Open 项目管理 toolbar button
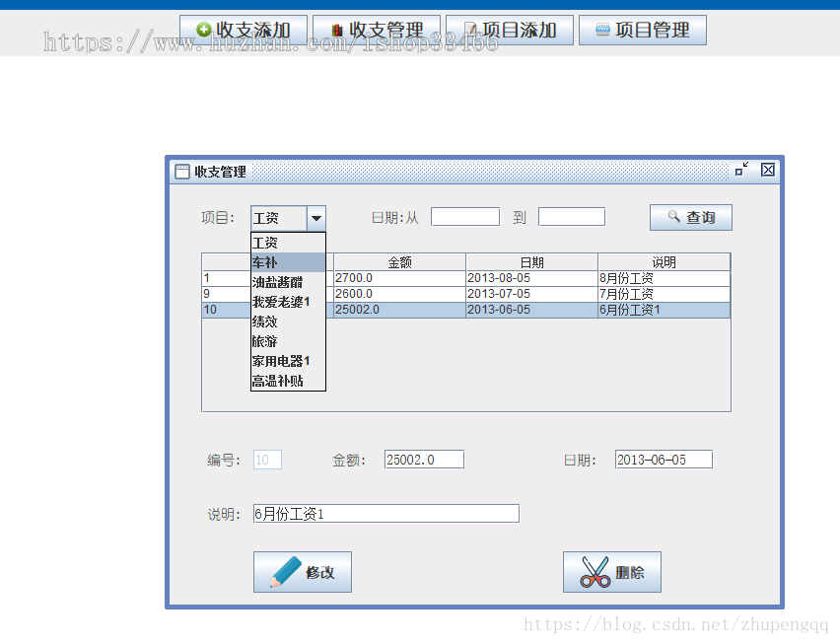Viewport: 840px width, 644px height. 643,30
